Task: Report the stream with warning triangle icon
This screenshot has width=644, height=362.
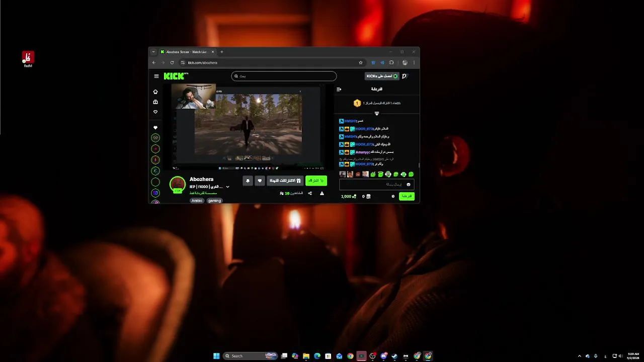Action: pos(322,193)
